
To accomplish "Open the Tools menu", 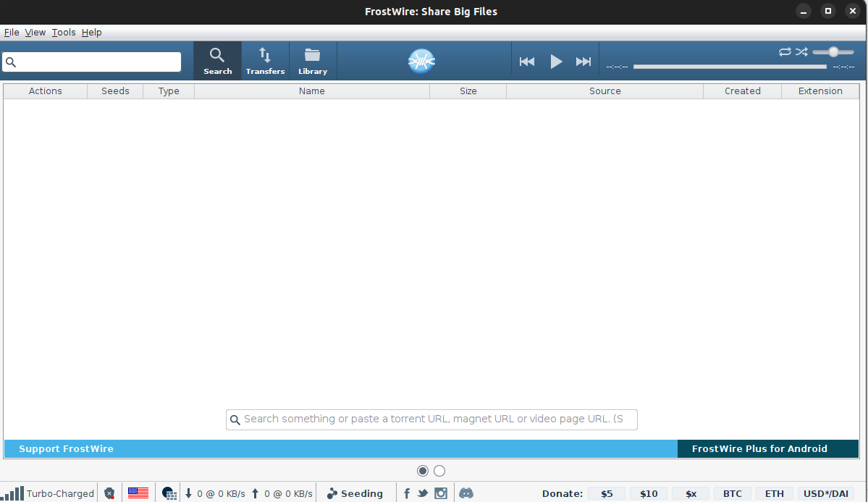I will (64, 32).
